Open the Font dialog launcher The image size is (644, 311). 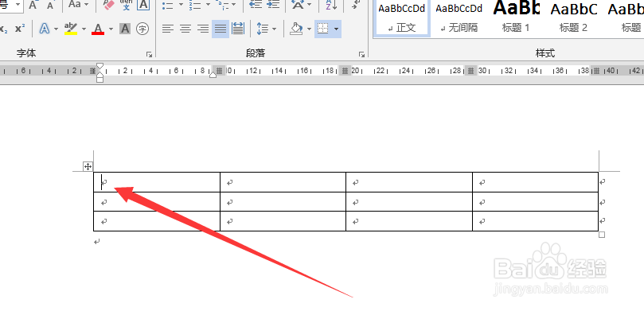pyautogui.click(x=149, y=54)
